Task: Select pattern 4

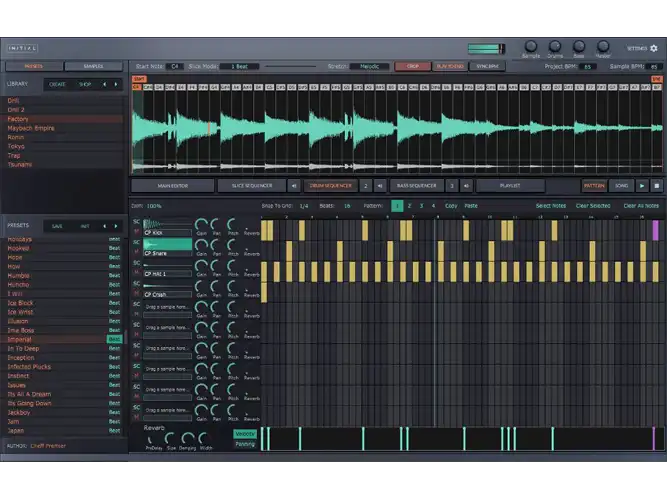Action: click(433, 206)
